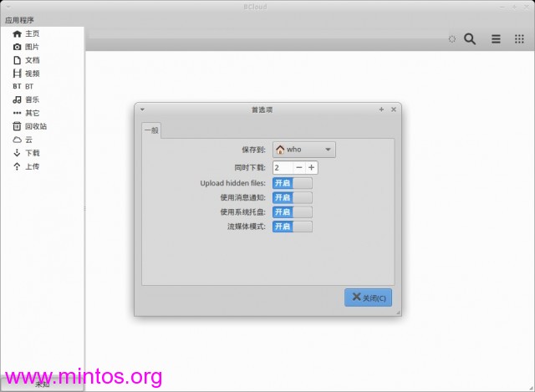Screen dimensions: 535x392
Task: Switch to grid icon view
Action: [x=519, y=39]
